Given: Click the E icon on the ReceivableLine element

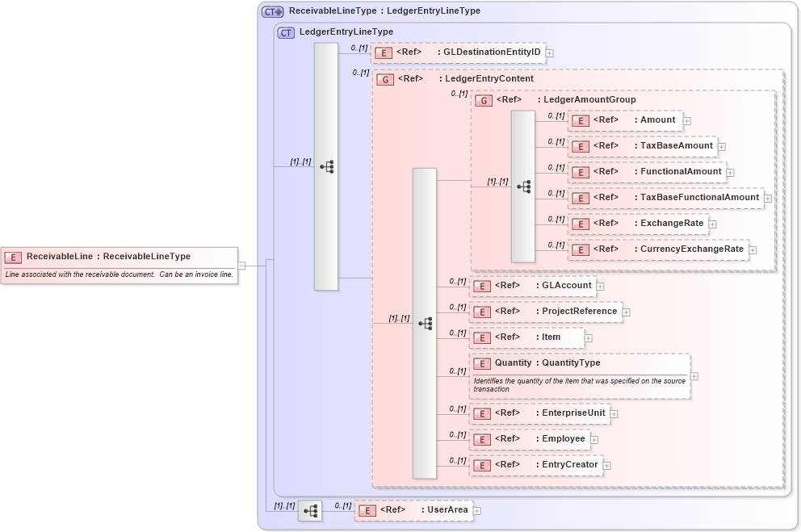Looking at the screenshot, I should [x=12, y=257].
